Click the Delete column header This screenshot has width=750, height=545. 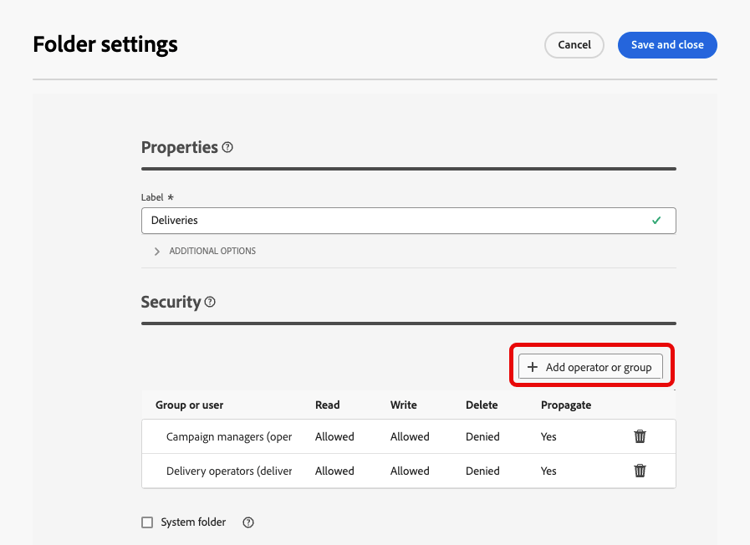tap(482, 405)
